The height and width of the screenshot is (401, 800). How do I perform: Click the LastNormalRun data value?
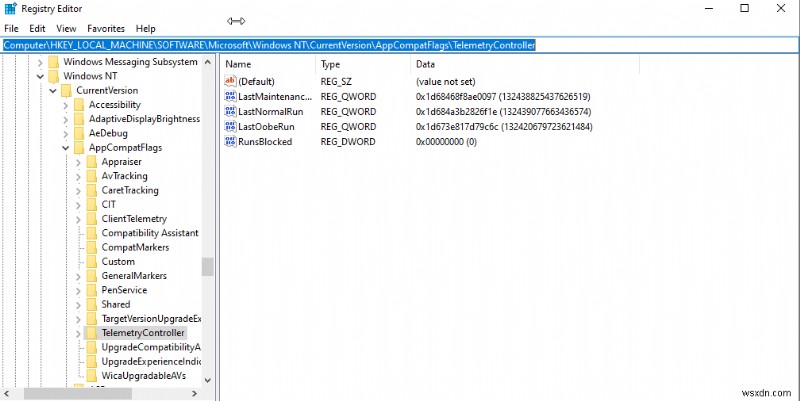pyautogui.click(x=504, y=112)
